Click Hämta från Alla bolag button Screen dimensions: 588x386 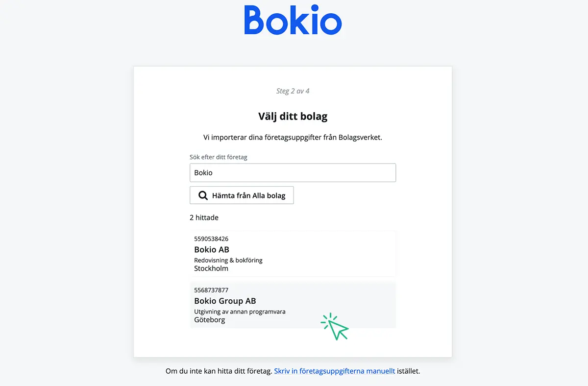coord(242,195)
